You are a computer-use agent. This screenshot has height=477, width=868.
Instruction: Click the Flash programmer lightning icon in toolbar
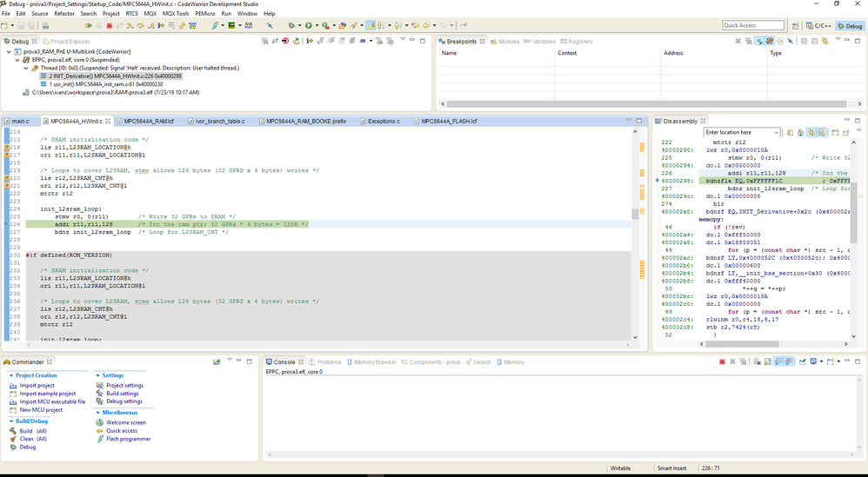point(215,25)
